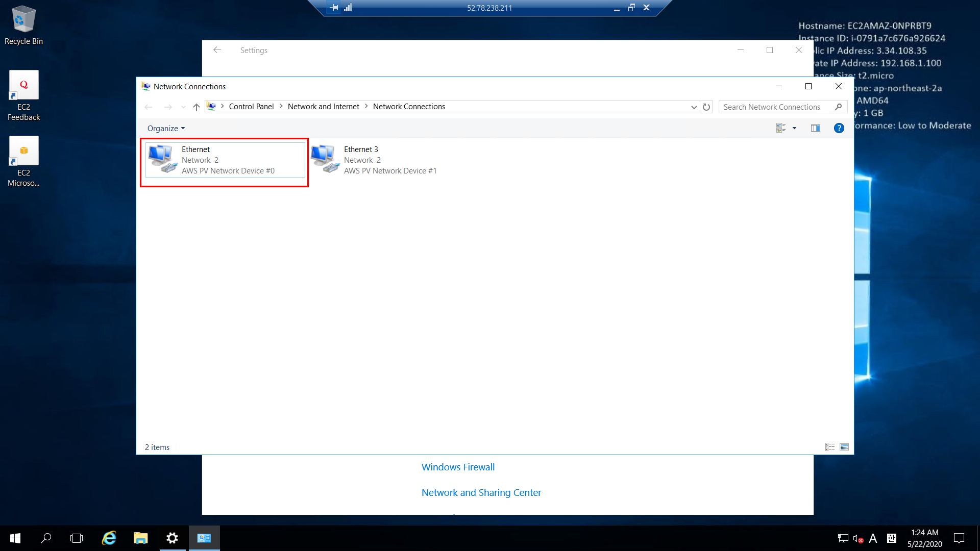
Task: Expand the change view options arrow
Action: [x=794, y=128]
